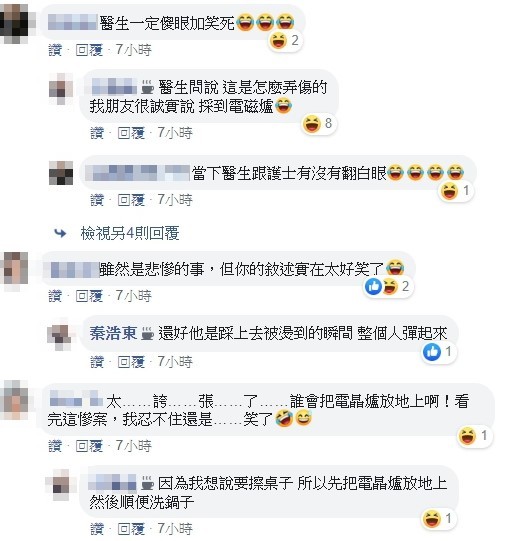This screenshot has width=505, height=541.
Task: Reply to '當下醫生跟護士有沒有翻白眼' comment
Action: pos(131,200)
